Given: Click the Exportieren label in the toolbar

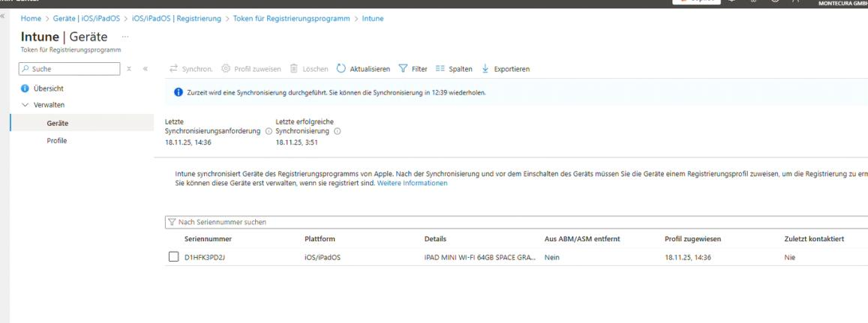Looking at the screenshot, I should [512, 69].
